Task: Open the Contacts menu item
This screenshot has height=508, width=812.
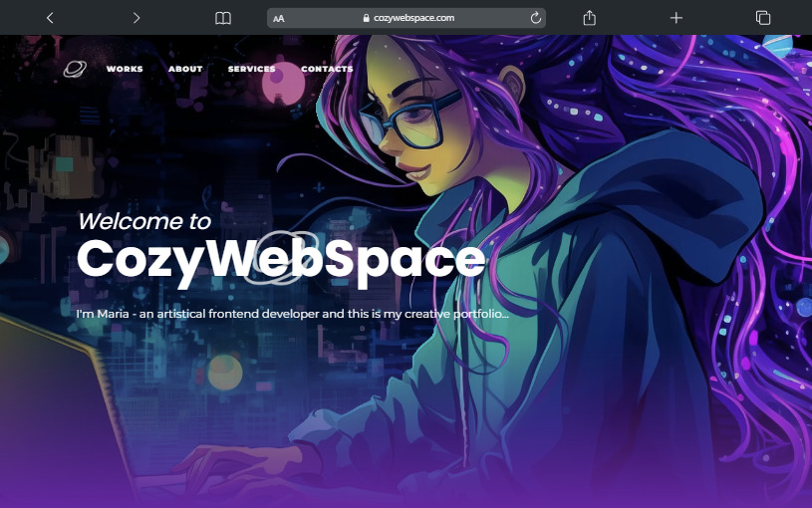Action: [x=327, y=69]
